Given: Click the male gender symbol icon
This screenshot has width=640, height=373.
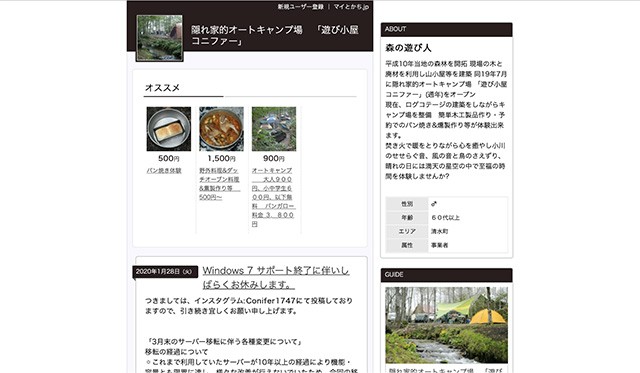Looking at the screenshot, I should [433, 204].
